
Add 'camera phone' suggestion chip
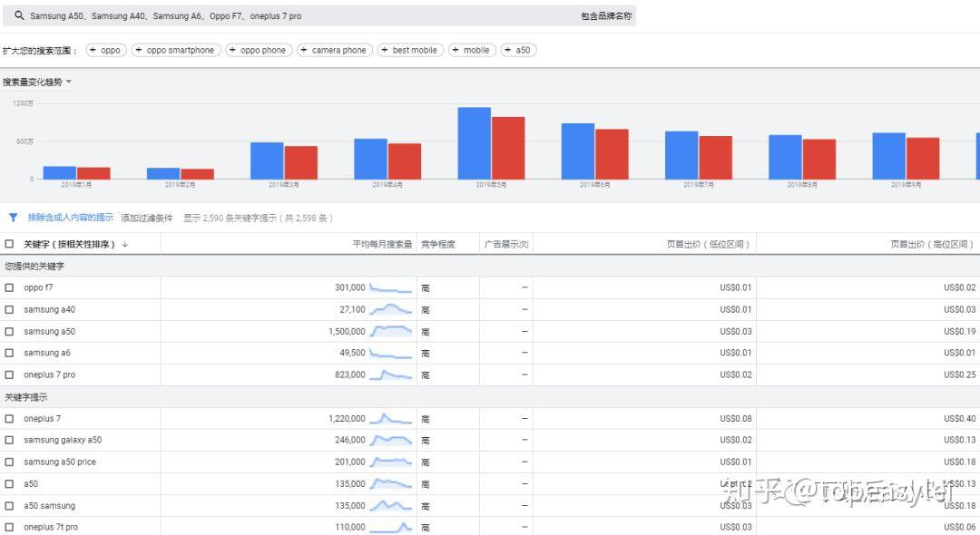tap(335, 50)
